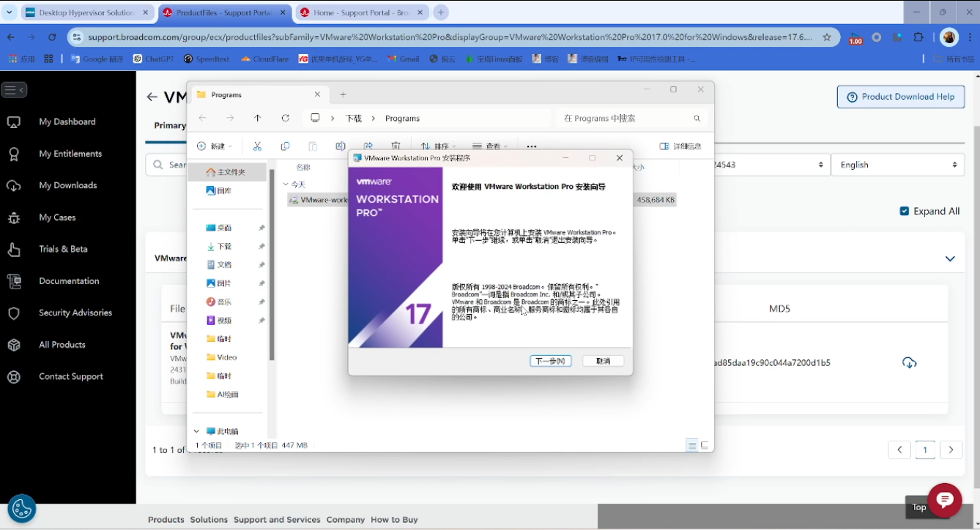
Task: Open Chrome tab search dropdown arrow
Action: click(10, 12)
